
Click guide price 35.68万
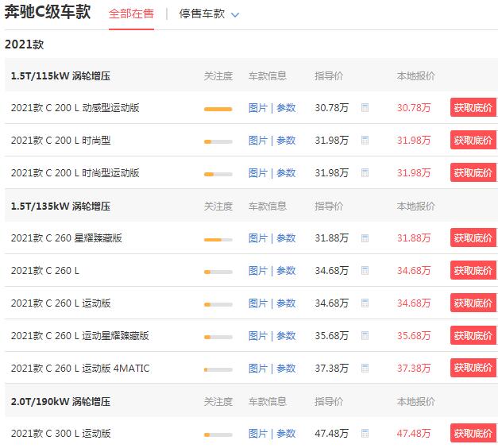[331, 336]
